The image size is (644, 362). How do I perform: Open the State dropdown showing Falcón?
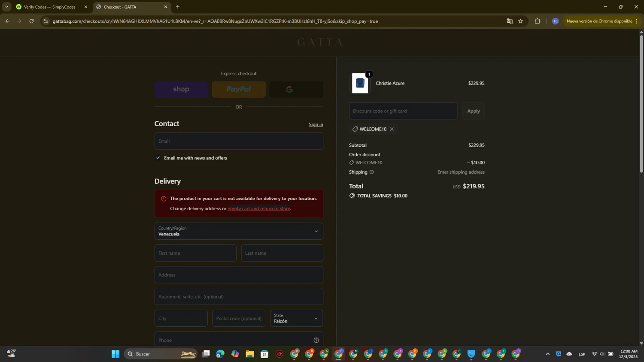(296, 318)
